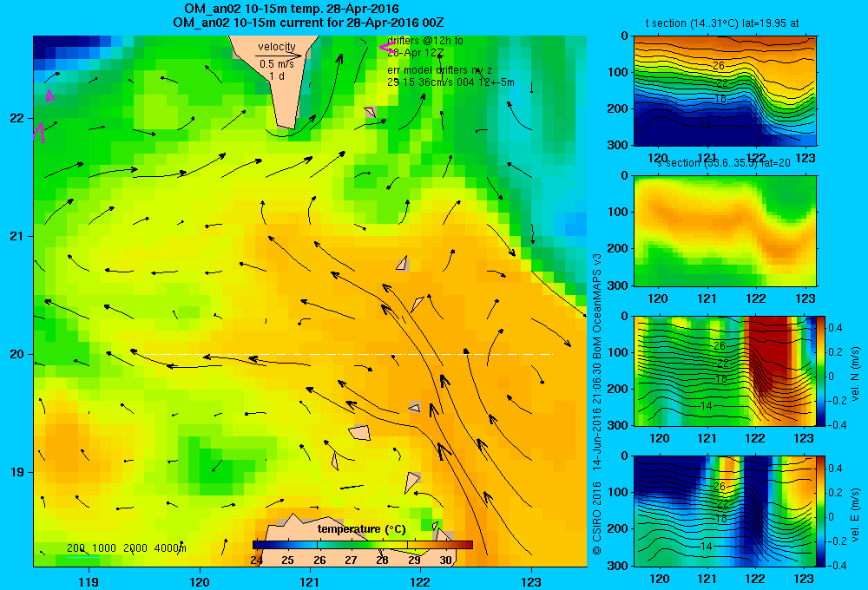Click the 'err model drifters nv z' text

click(439, 70)
